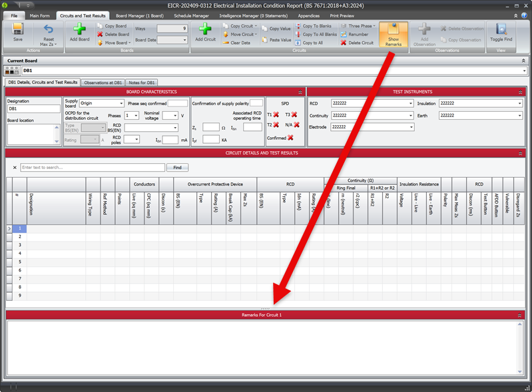This screenshot has height=392, width=532.
Task: Open the Supply board Origin dropdown
Action: (x=121, y=103)
